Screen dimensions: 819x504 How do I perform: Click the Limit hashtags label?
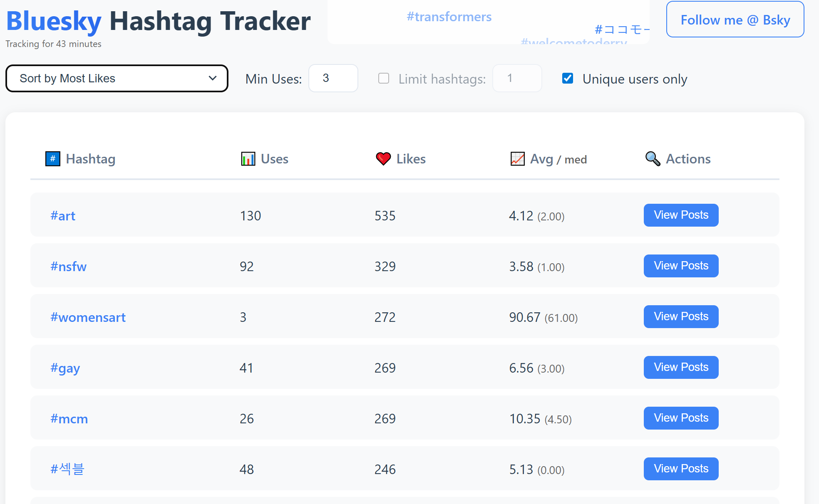[442, 79]
